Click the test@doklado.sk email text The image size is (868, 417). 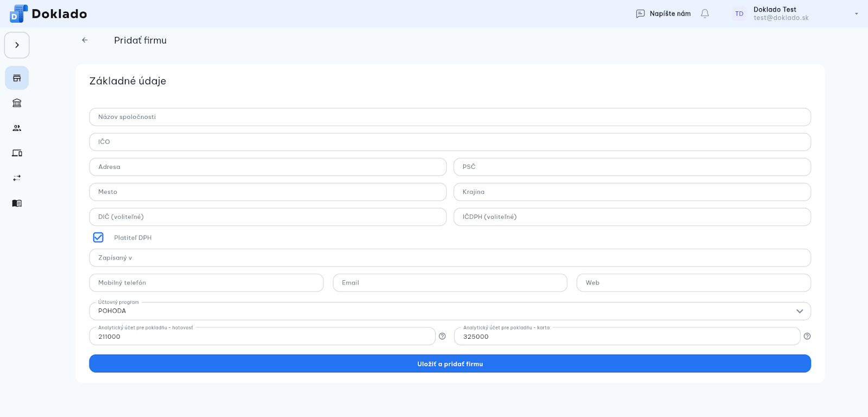pos(781,18)
